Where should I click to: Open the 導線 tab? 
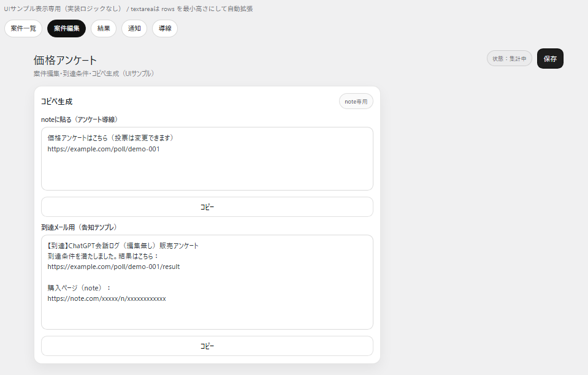(x=165, y=28)
